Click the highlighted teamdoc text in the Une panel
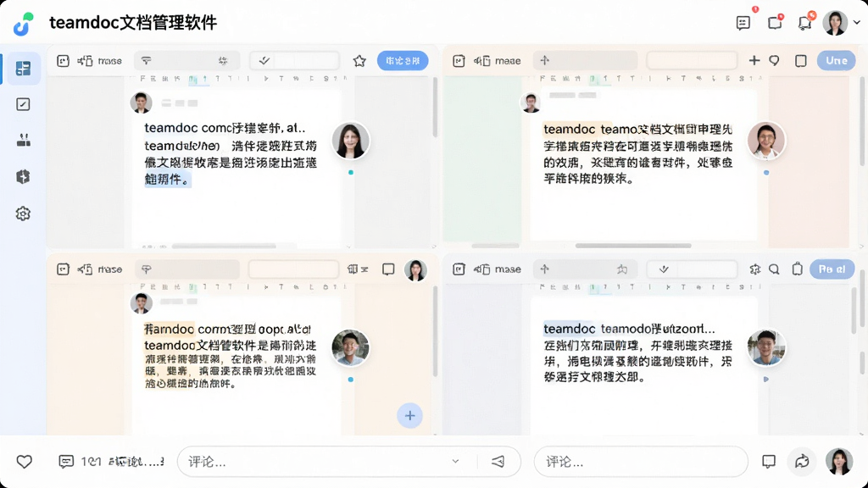This screenshot has width=868, height=488. 569,129
